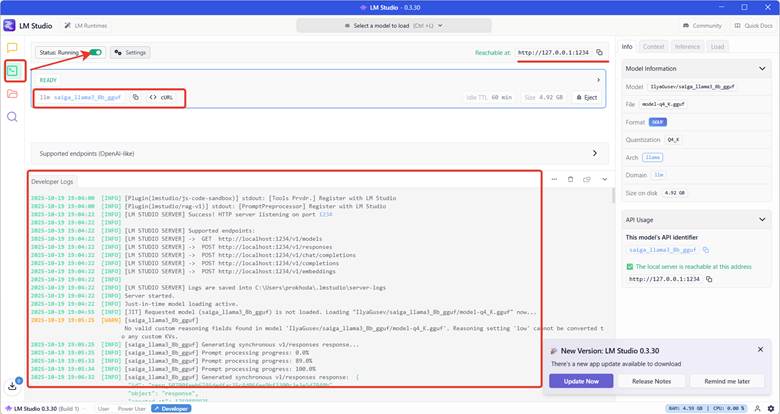Toggle the server Status Running switch
The width and height of the screenshot is (780, 414).
(96, 52)
